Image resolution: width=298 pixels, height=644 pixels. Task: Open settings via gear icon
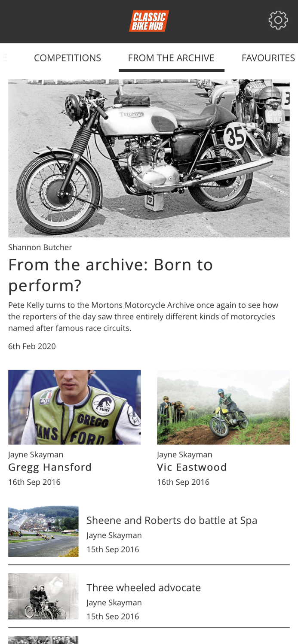coord(278,20)
